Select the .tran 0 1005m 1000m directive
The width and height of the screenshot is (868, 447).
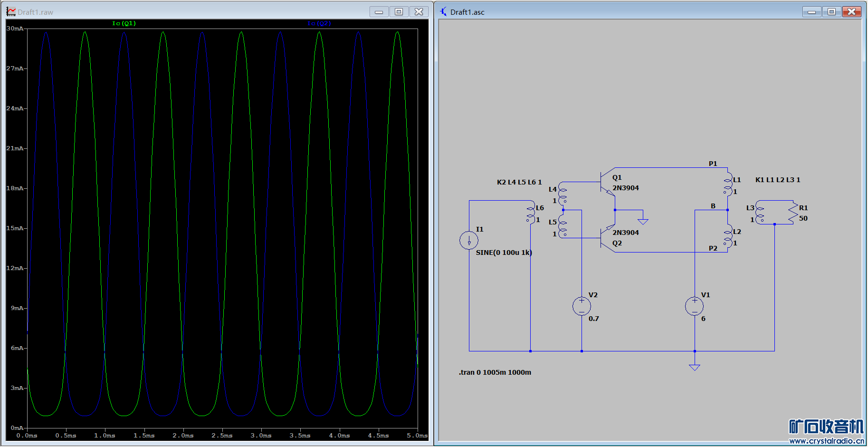495,372
